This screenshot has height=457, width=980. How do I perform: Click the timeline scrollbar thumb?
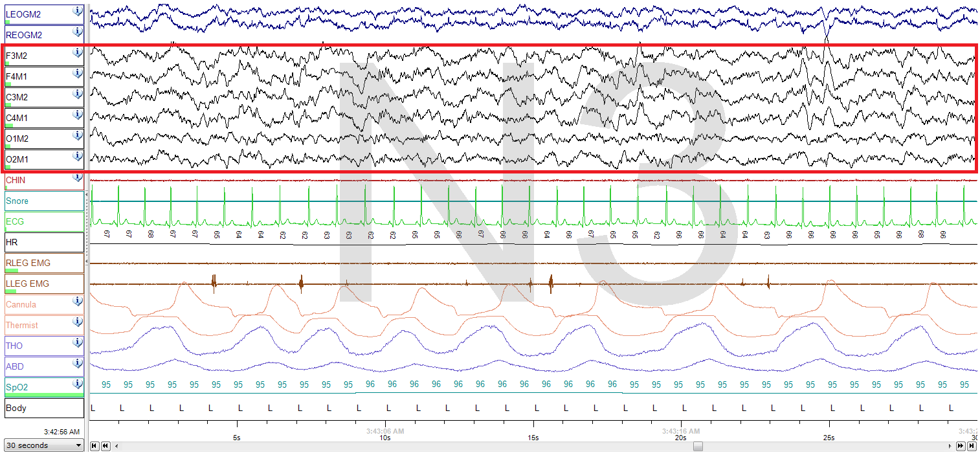pyautogui.click(x=698, y=446)
